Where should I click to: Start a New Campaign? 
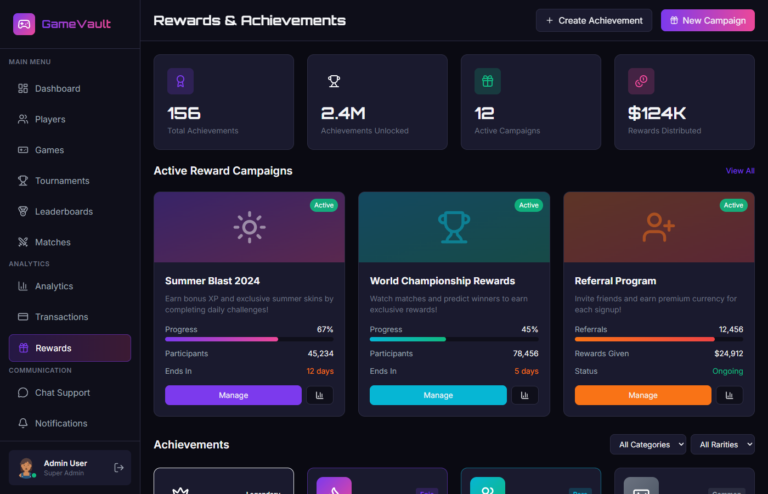click(708, 21)
